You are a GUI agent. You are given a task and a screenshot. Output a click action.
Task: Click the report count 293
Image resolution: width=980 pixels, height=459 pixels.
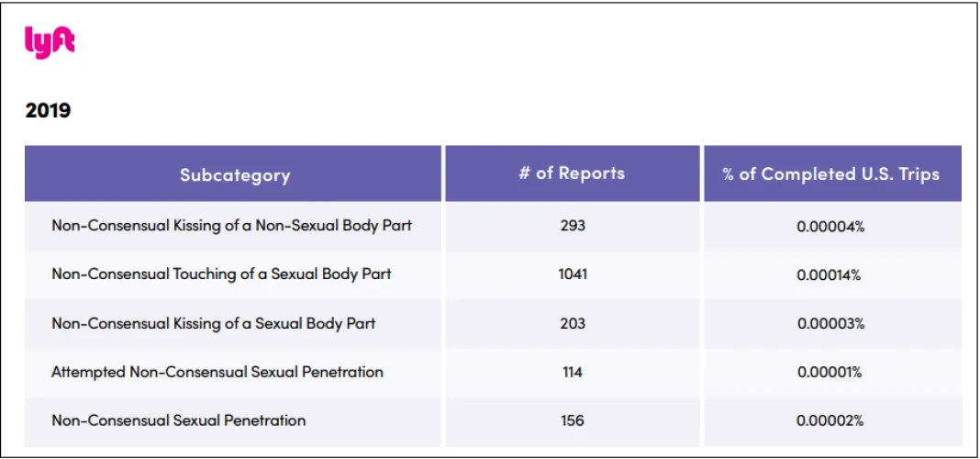tap(573, 225)
